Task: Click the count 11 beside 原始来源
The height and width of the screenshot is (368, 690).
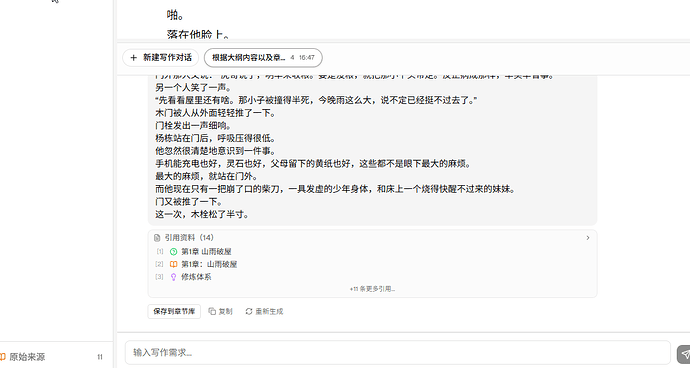Action: click(100, 357)
